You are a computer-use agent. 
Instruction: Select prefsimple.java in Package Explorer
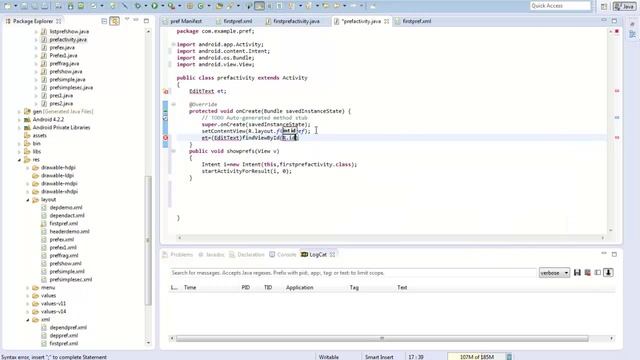[x=67, y=80]
